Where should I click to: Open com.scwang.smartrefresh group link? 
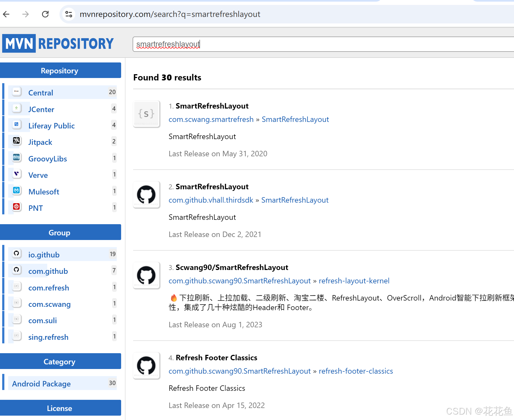tap(211, 119)
